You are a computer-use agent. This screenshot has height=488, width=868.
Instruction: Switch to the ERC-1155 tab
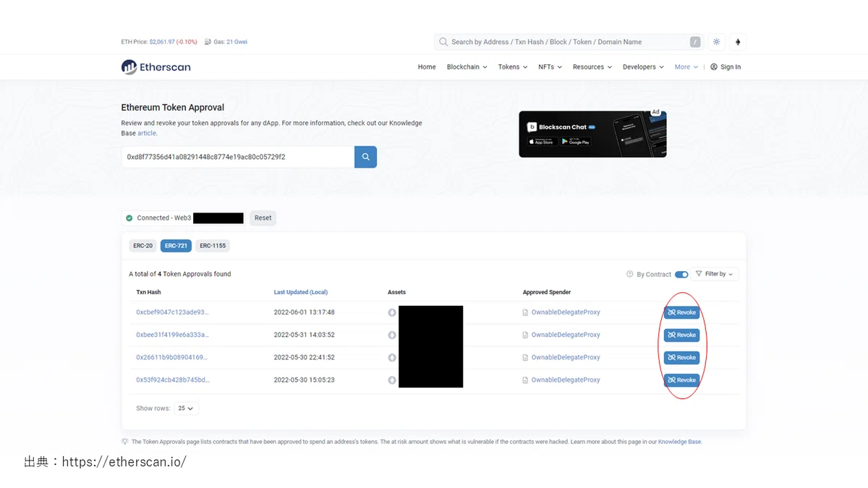pyautogui.click(x=213, y=246)
